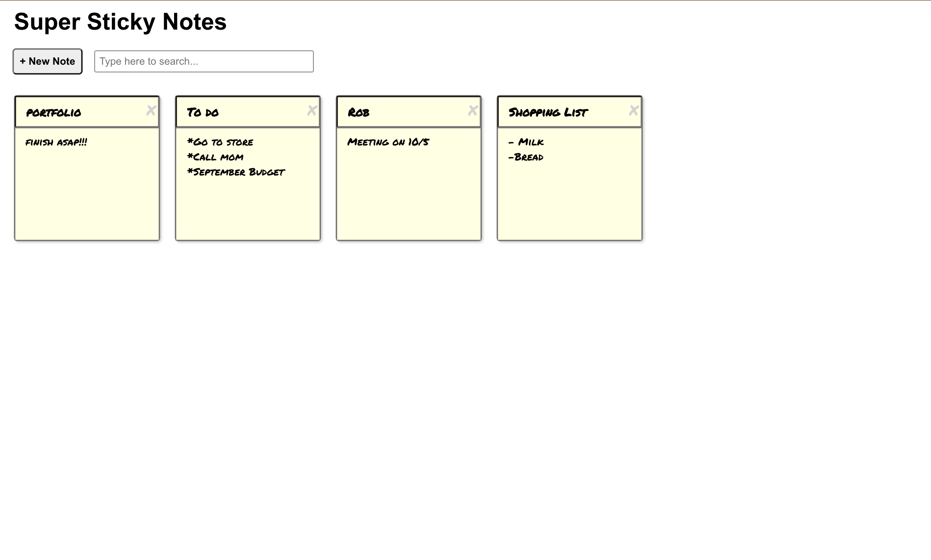The width and height of the screenshot is (931, 560).
Task: Click inside the Shopping List note body
Action: pyautogui.click(x=569, y=186)
